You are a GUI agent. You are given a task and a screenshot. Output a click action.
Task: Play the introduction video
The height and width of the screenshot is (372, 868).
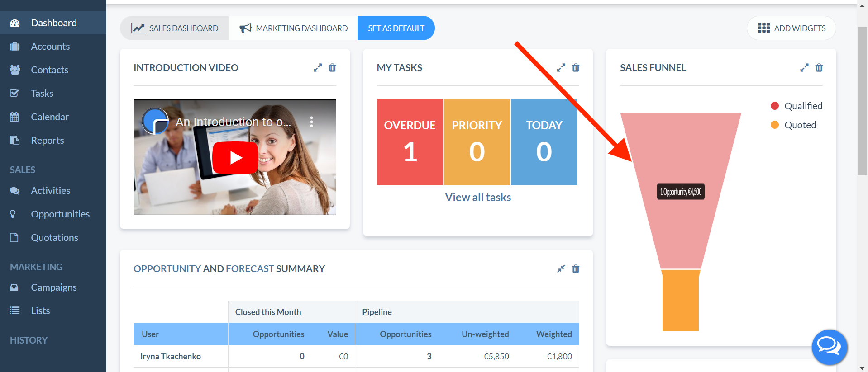(x=235, y=157)
